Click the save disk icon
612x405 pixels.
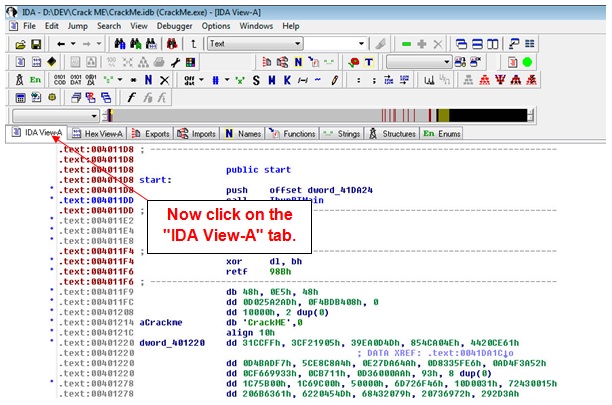pos(36,45)
